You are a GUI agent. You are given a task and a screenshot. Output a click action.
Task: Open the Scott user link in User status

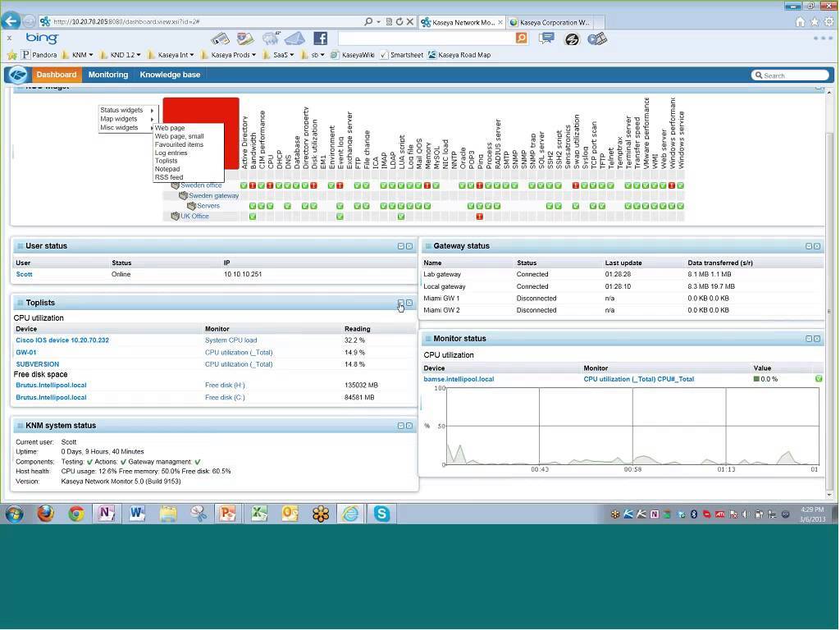click(x=24, y=274)
